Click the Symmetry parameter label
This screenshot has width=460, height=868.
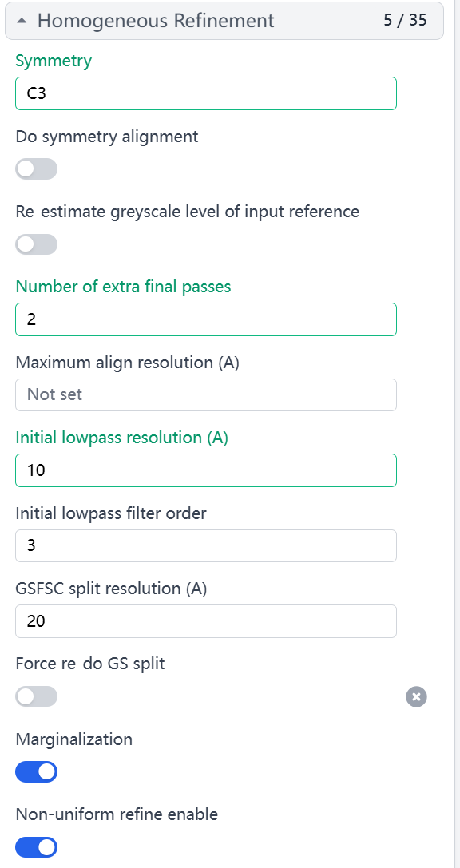(x=54, y=61)
